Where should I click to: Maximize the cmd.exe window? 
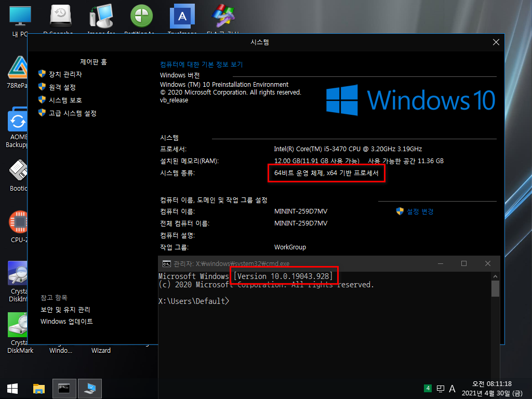pos(464,263)
